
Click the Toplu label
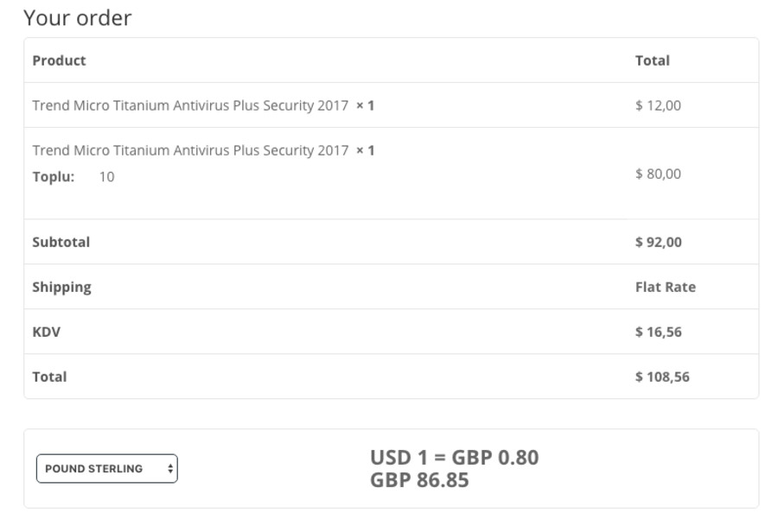click(x=54, y=177)
